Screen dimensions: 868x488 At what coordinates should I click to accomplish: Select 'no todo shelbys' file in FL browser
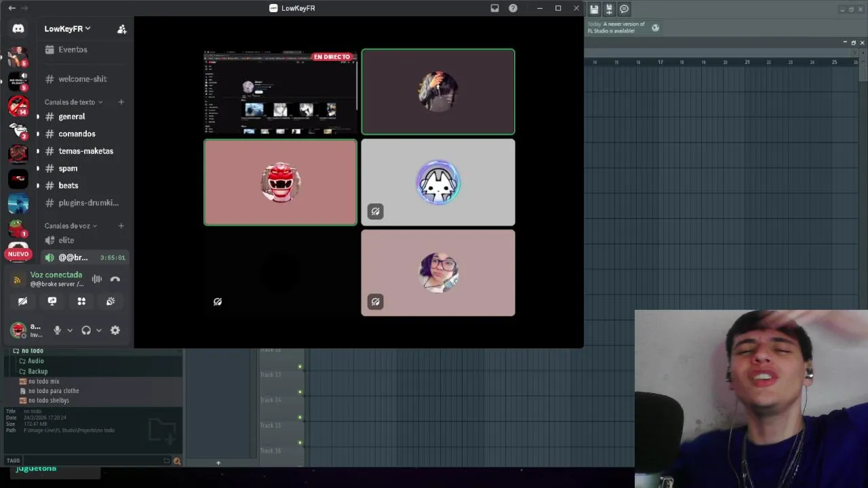pos(49,401)
